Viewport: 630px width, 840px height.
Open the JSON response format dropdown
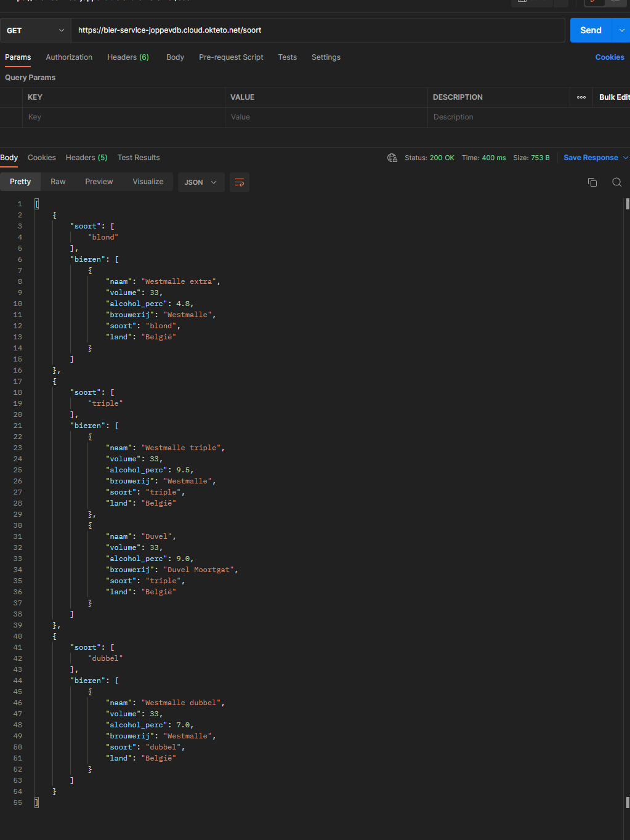pos(201,182)
